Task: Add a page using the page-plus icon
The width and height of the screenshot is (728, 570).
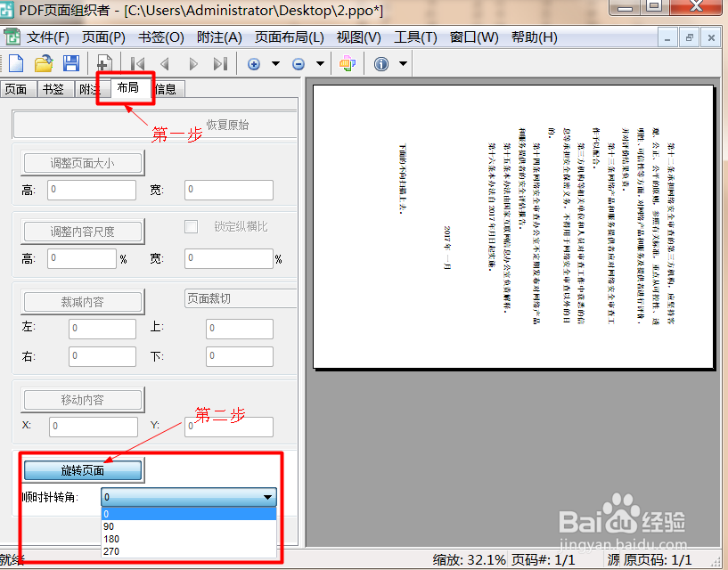Action: coord(104,63)
